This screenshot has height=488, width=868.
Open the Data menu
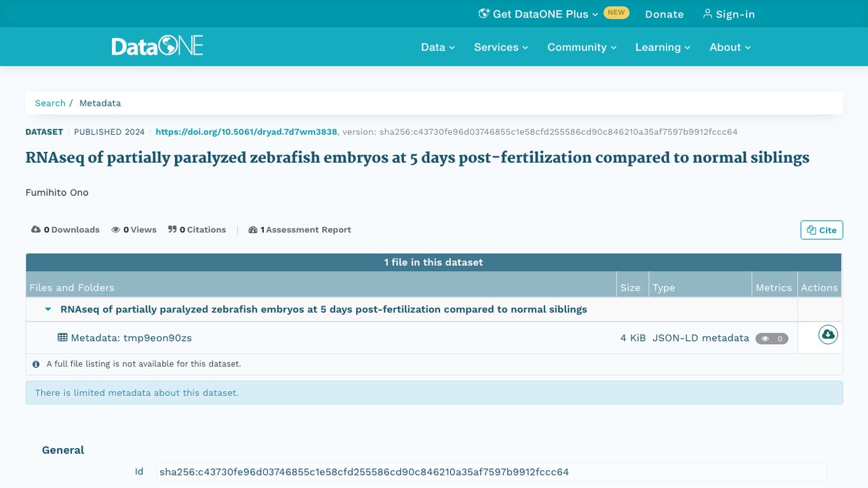(438, 47)
